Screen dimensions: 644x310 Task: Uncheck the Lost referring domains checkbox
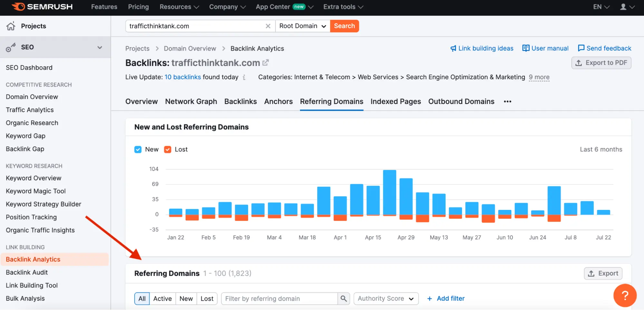[x=167, y=149]
